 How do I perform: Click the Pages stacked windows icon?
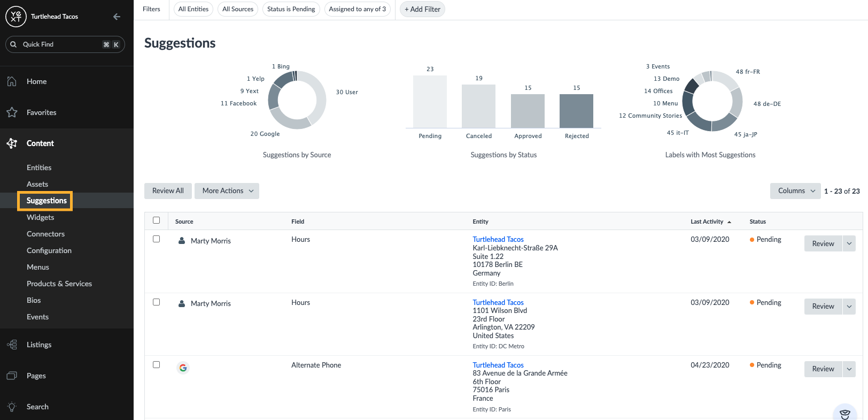(x=12, y=376)
